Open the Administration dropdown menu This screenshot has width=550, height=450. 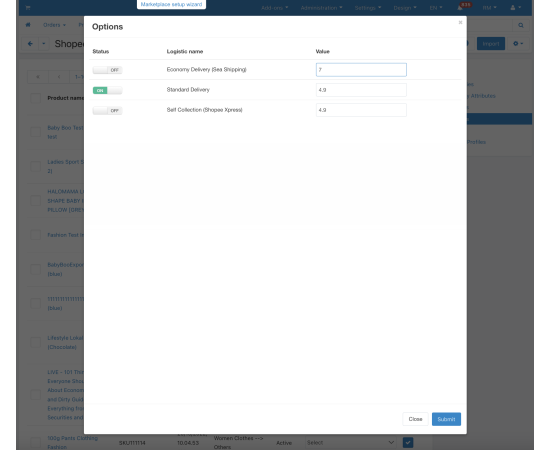coord(321,8)
